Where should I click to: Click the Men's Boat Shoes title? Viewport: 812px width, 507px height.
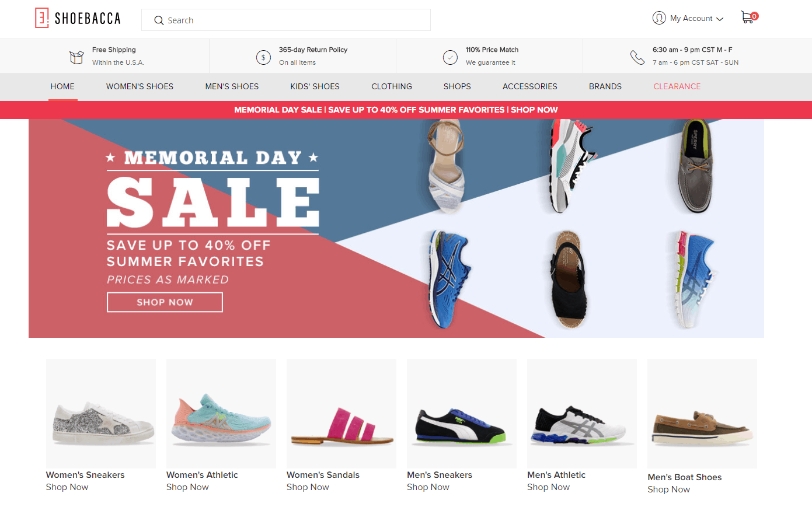685,477
